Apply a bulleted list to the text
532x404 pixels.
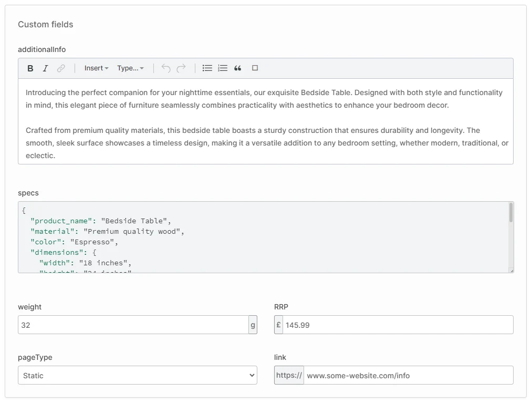(207, 68)
